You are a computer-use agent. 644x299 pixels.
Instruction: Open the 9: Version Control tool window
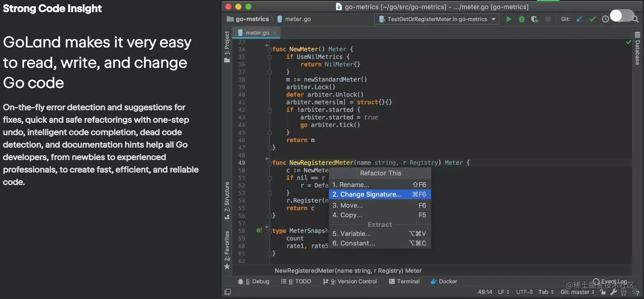point(350,282)
